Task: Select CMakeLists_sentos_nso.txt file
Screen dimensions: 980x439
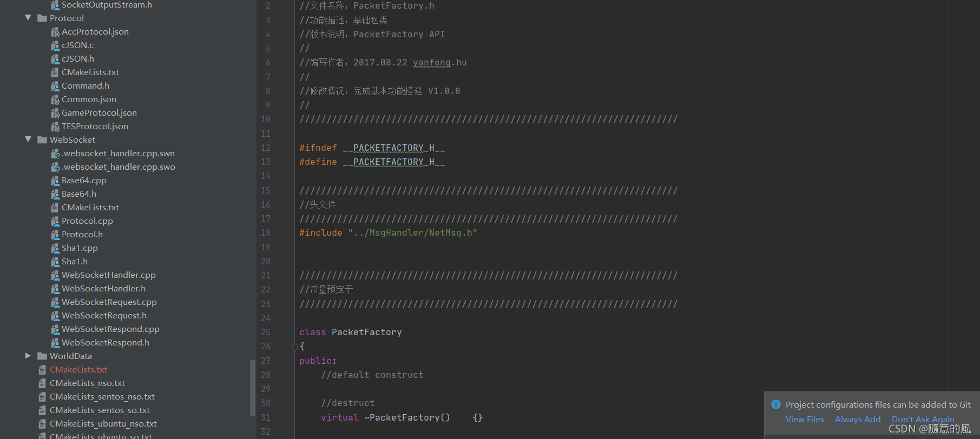Action: (x=102, y=397)
